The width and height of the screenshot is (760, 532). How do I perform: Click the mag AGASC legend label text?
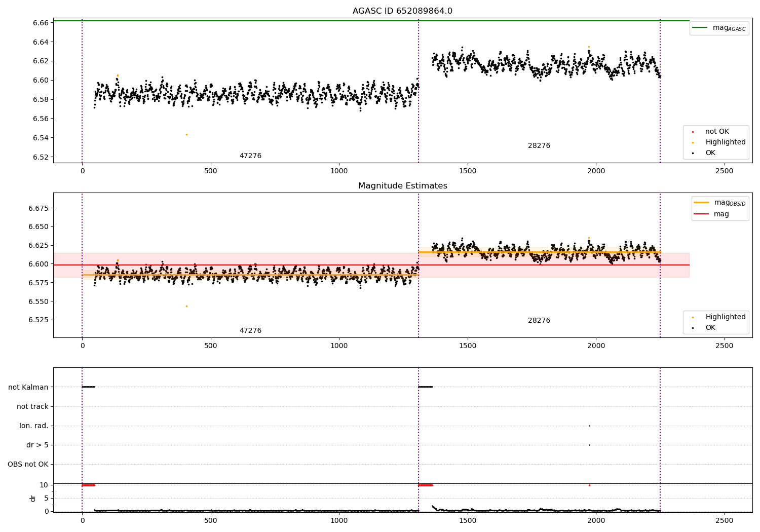coord(729,28)
